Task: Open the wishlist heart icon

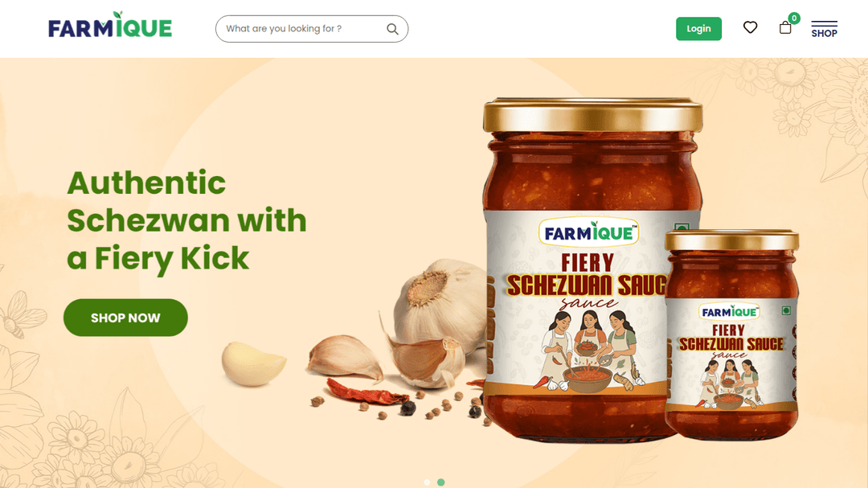Action: 750,27
